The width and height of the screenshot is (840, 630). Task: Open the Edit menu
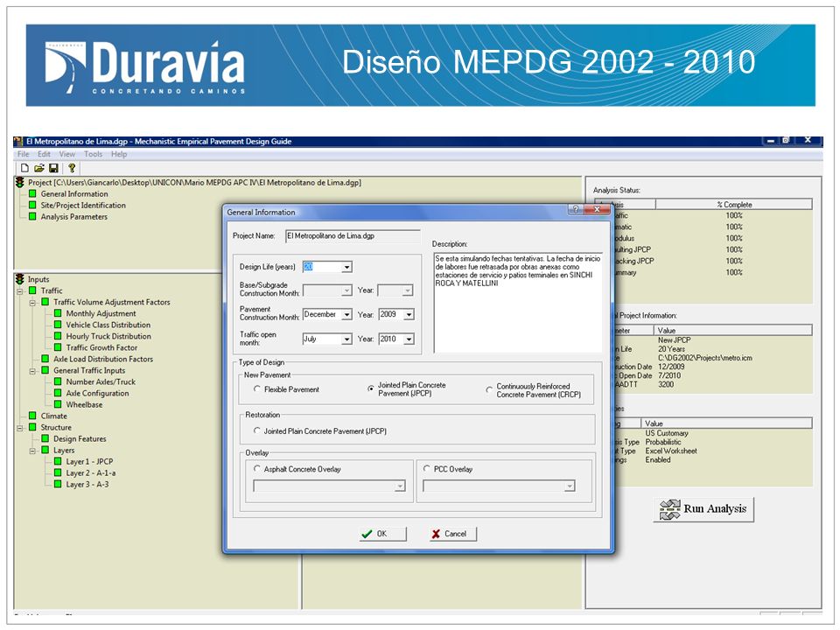point(44,154)
